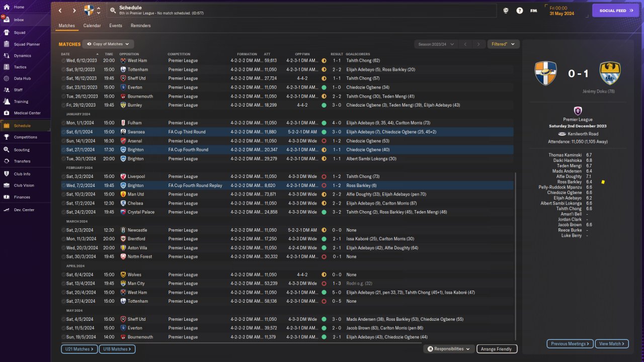Open the Inbox from sidebar
This screenshot has width=644, height=362.
pyautogui.click(x=19, y=20)
